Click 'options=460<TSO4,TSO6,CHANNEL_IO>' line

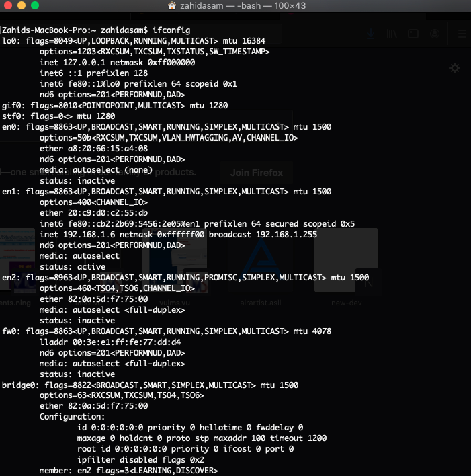tap(117, 288)
